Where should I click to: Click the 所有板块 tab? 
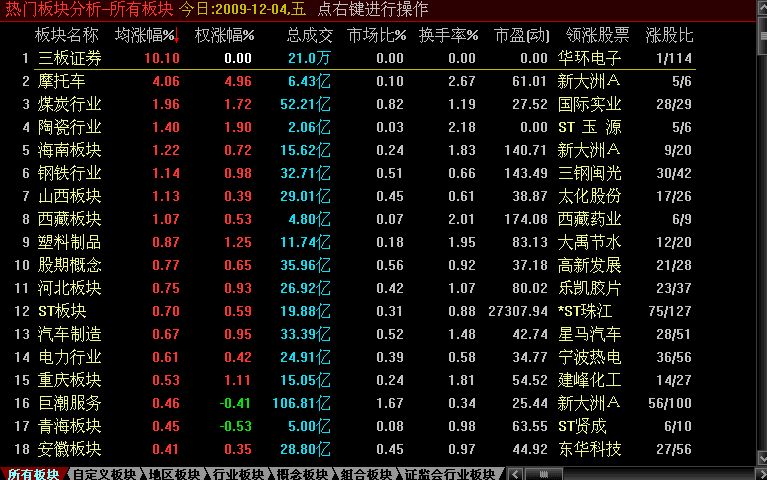click(x=33, y=473)
